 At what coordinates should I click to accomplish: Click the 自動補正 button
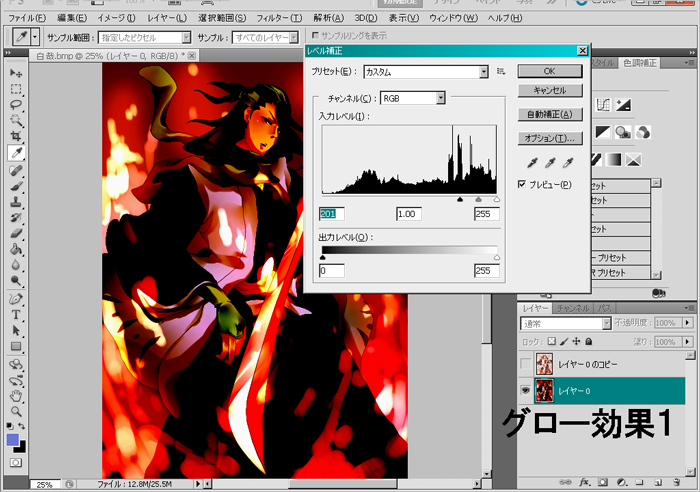[x=549, y=114]
